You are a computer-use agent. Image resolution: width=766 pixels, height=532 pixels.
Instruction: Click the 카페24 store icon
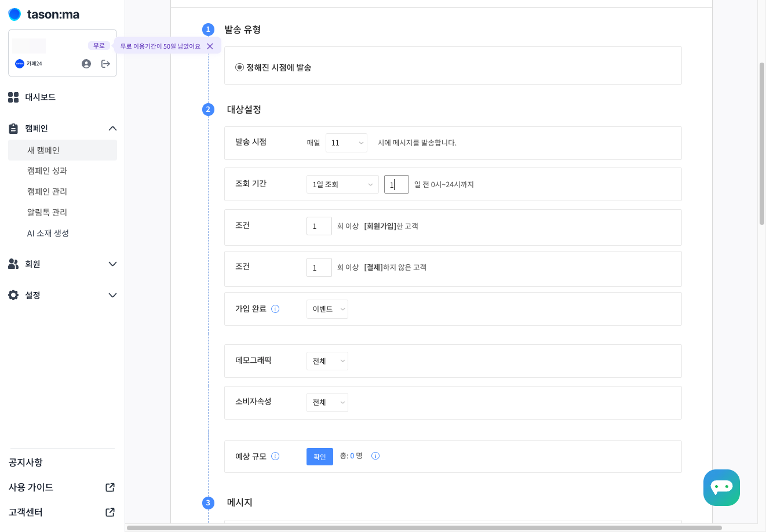(20, 64)
